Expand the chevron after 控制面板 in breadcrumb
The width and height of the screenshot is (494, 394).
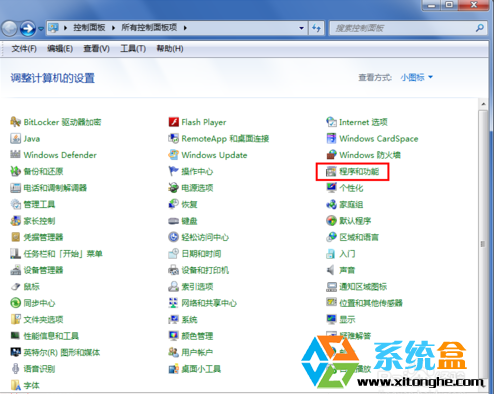point(114,28)
